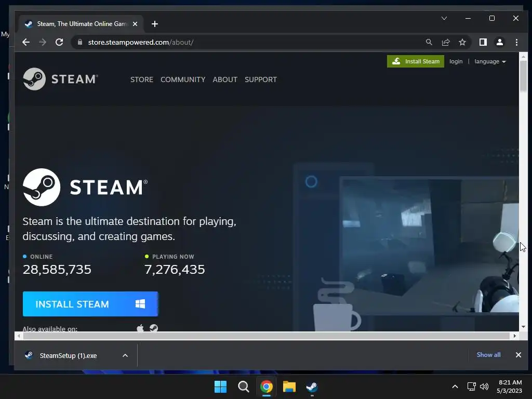Open the volume tray icon
The image size is (532, 399).
(484, 387)
